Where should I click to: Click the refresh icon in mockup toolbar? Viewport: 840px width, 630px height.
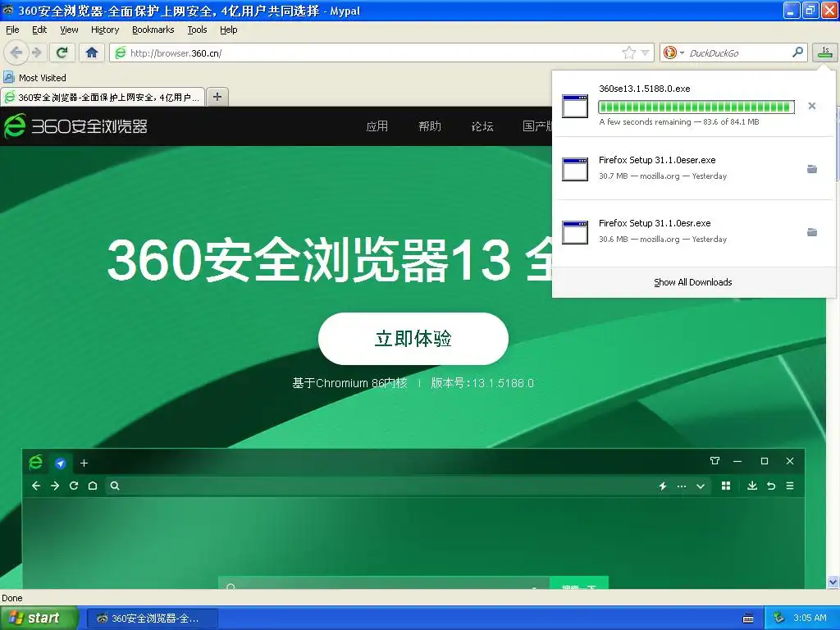pos(74,486)
